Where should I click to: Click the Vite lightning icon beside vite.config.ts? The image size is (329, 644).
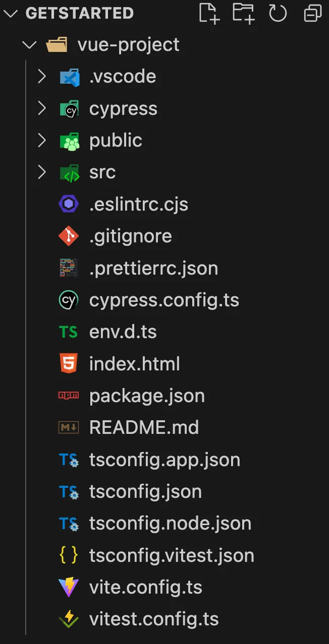pyautogui.click(x=69, y=587)
